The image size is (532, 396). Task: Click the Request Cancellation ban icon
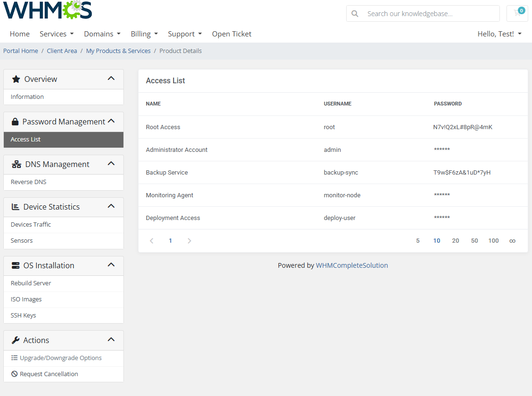(14, 374)
